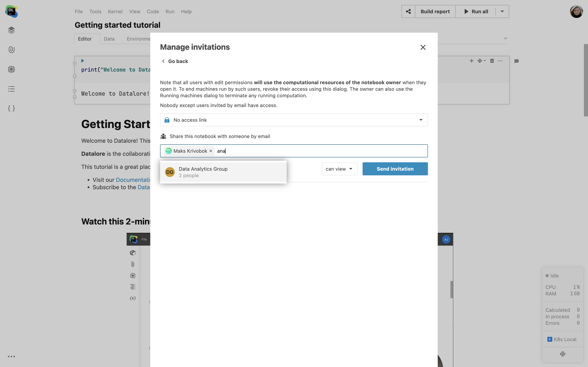Open the can view permission dropdown
The image size is (588, 367).
(x=340, y=169)
